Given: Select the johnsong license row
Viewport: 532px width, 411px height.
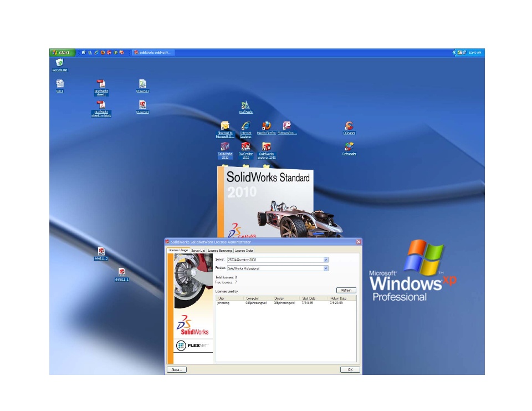Looking at the screenshot, I should [286, 303].
